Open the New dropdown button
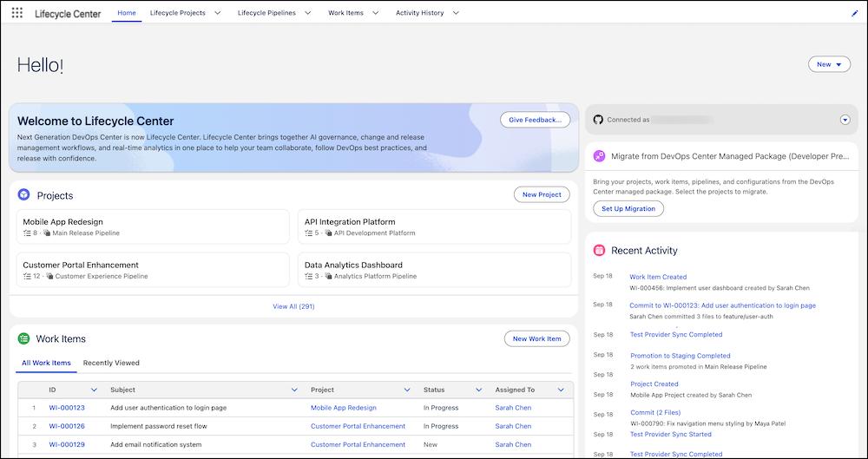Screen dimensions: 868x459 click(829, 64)
